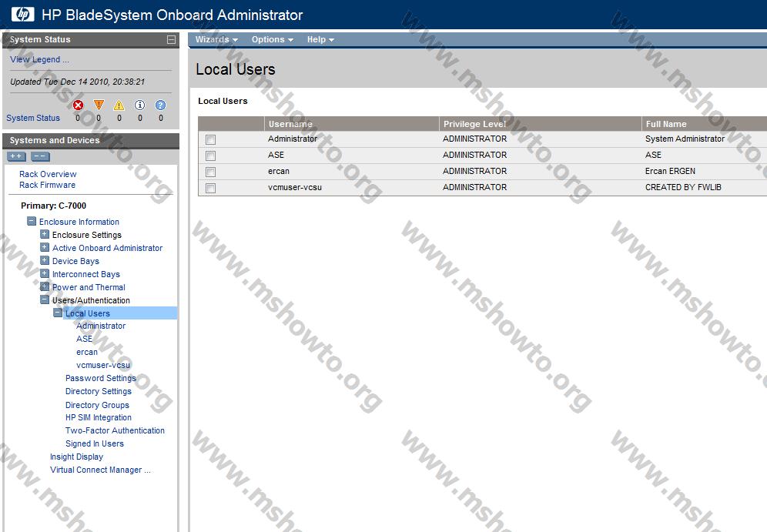Check the ercan user checkbox
Viewport: 767px width, 532px height.
tap(210, 172)
